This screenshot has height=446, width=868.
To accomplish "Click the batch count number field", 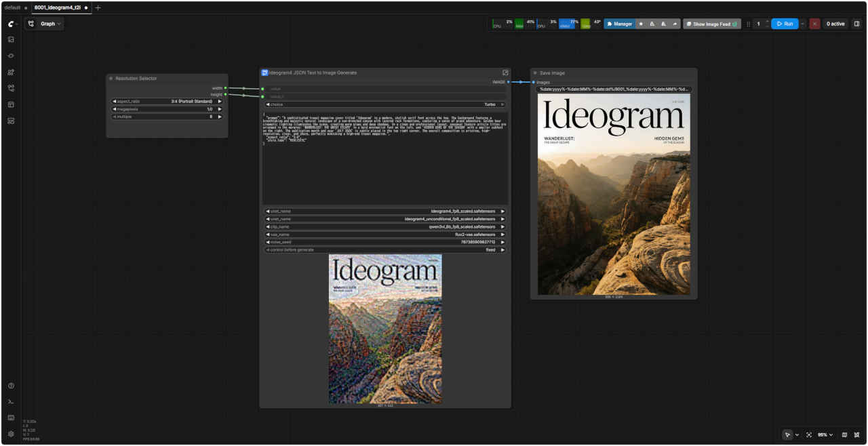I will (759, 24).
